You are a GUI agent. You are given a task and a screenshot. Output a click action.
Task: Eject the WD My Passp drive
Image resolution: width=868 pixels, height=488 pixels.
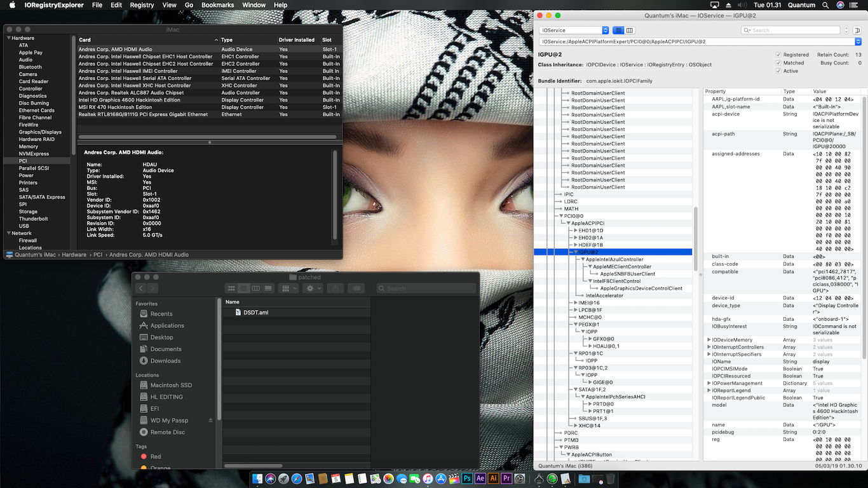click(211, 421)
